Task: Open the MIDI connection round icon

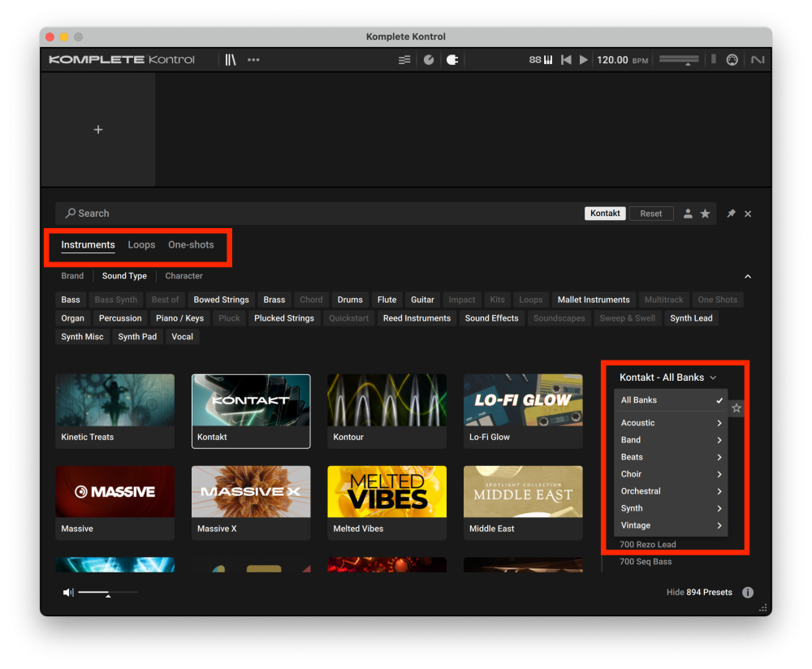Action: point(732,60)
